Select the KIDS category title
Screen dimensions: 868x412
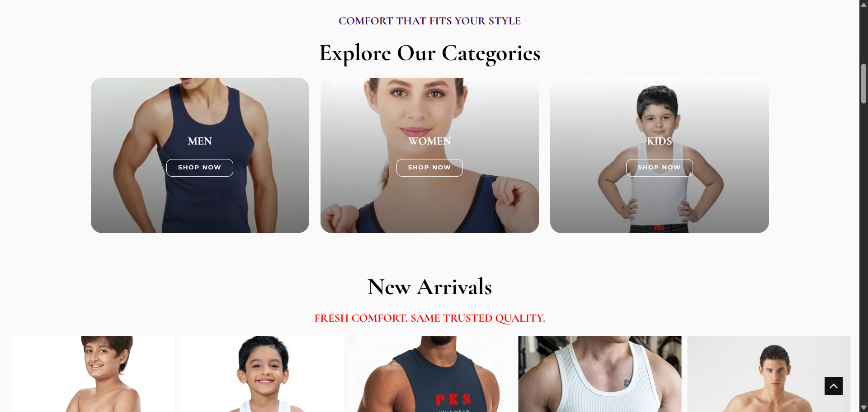[659, 141]
